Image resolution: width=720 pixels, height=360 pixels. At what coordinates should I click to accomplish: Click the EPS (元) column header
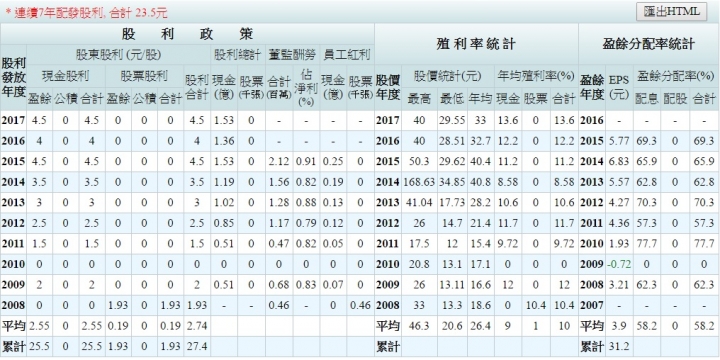[x=619, y=87]
